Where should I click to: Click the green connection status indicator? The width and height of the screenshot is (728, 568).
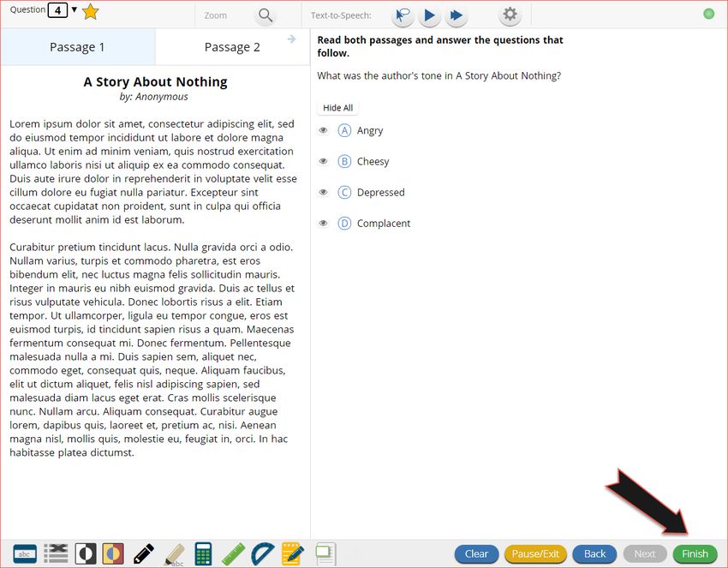coord(708,14)
